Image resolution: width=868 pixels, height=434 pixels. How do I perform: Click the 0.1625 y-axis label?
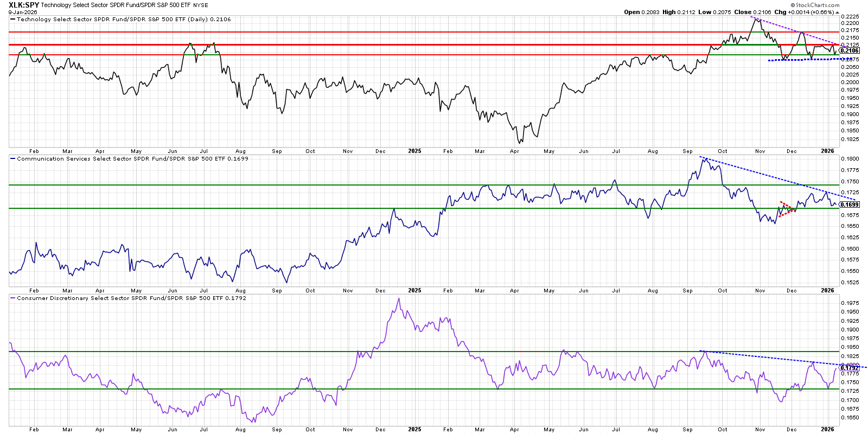(x=850, y=238)
